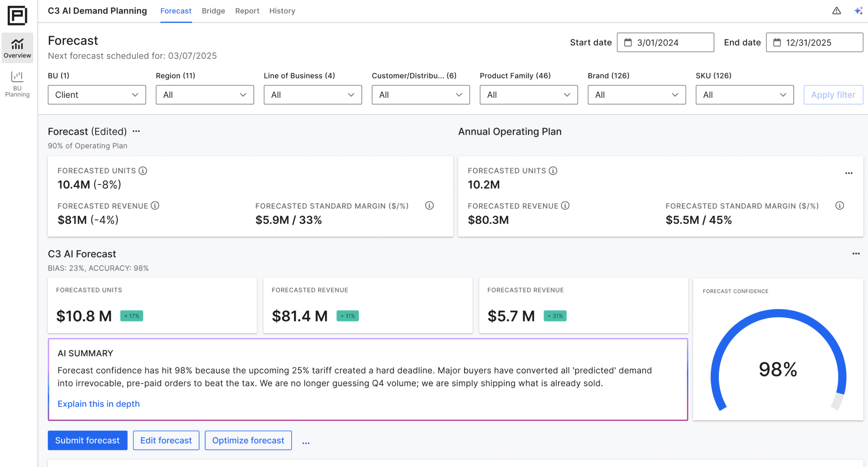The height and width of the screenshot is (467, 868).
Task: Click the +31% badge beside $5.7 M
Action: 555,316
